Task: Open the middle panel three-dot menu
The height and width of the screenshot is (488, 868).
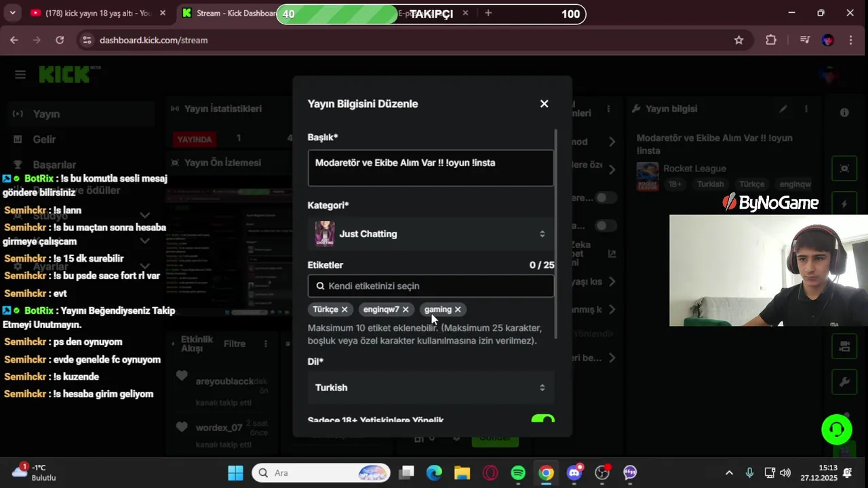Action: click(x=609, y=108)
